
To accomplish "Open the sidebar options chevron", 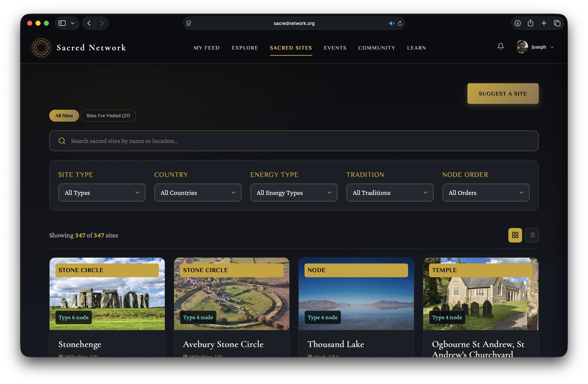I will (73, 23).
